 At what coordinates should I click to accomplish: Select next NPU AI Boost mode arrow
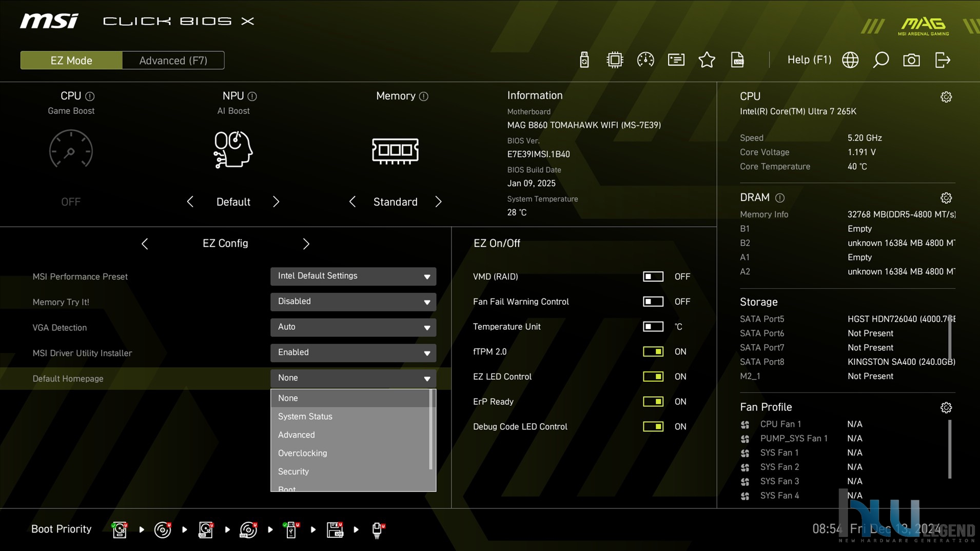click(x=276, y=202)
